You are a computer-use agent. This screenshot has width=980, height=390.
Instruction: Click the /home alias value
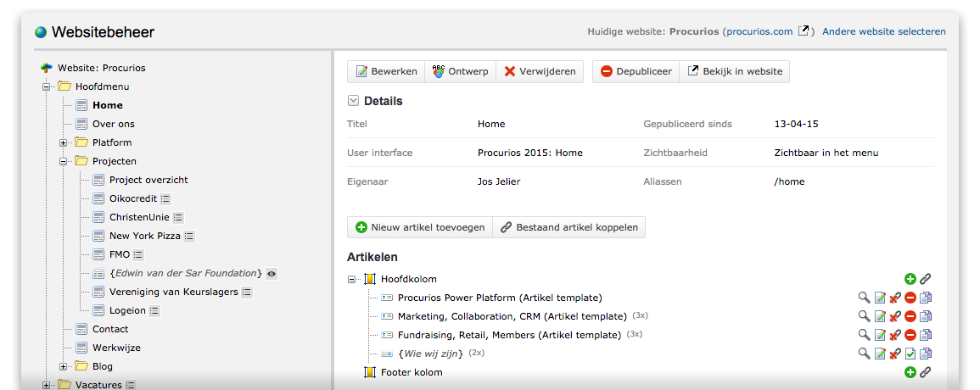coord(789,182)
